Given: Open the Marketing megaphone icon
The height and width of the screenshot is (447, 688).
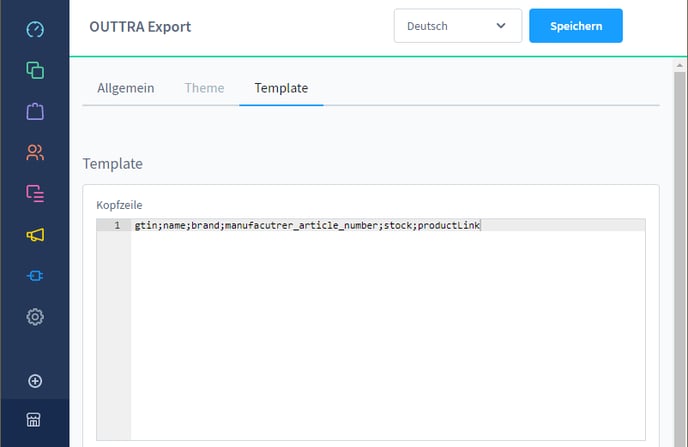Looking at the screenshot, I should 35,235.
